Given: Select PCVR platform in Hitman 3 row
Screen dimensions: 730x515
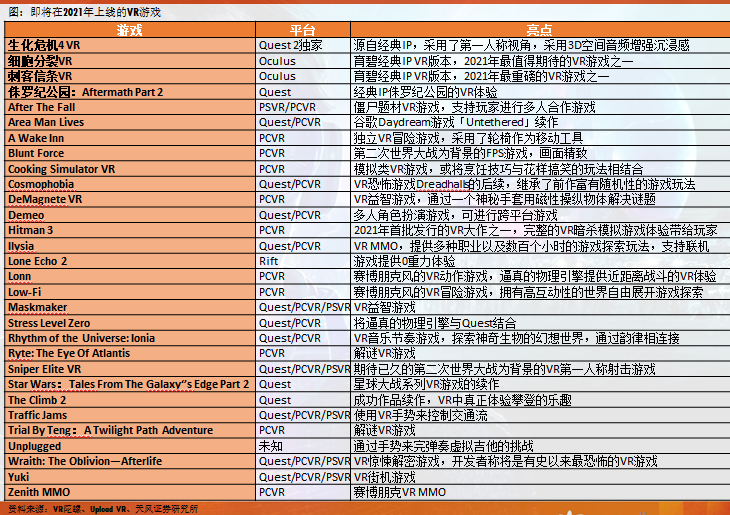Looking at the screenshot, I should pos(303,230).
